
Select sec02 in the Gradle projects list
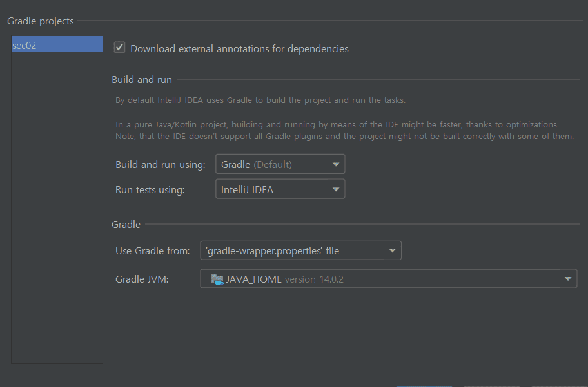coord(57,44)
